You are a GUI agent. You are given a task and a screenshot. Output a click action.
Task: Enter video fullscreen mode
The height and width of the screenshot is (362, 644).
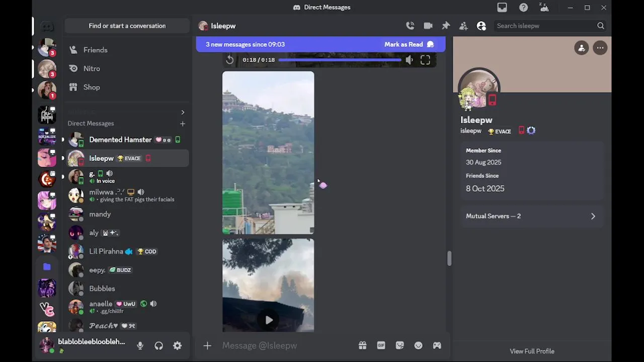[425, 60]
